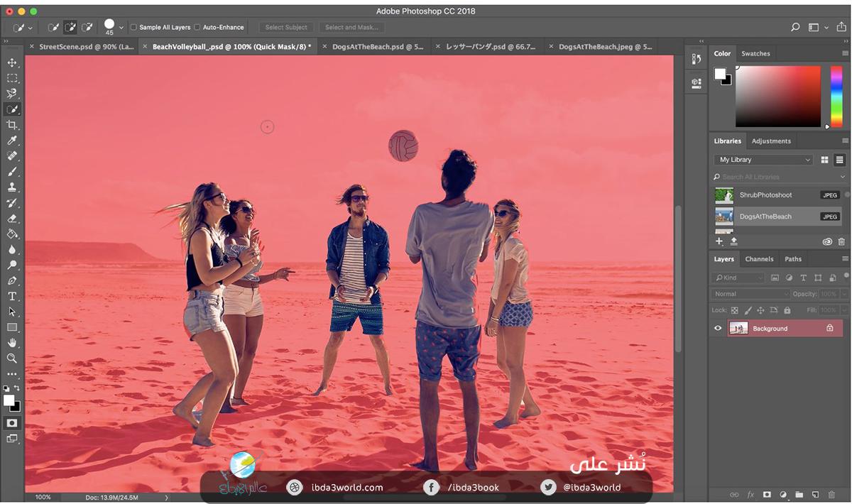Switch to DogsAtTheBeach.psd document tab
Image resolution: width=852 pixels, height=504 pixels.
click(378, 46)
